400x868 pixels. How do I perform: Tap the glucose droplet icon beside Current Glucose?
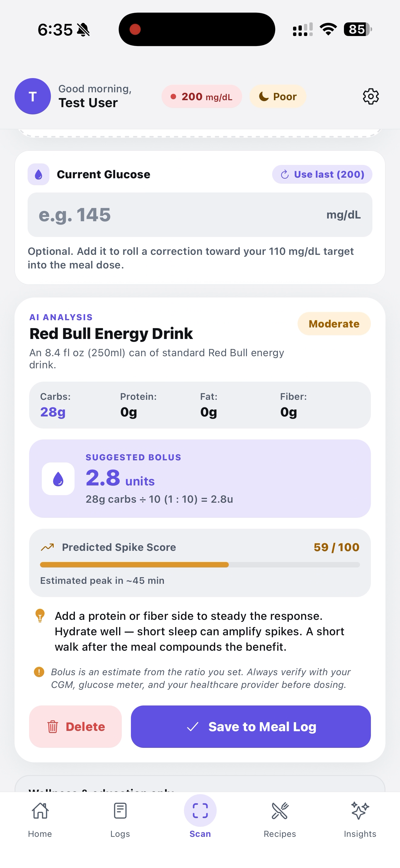[x=38, y=175]
